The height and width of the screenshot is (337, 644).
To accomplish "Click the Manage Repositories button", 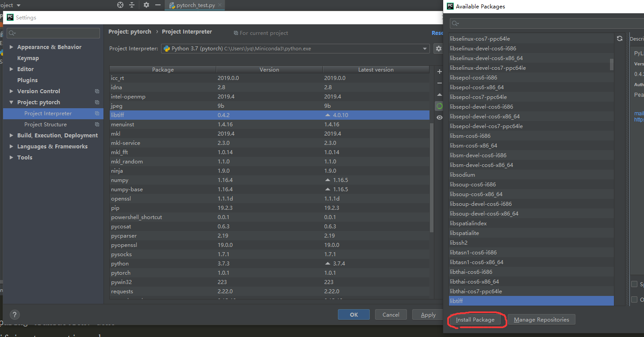I will (541, 319).
